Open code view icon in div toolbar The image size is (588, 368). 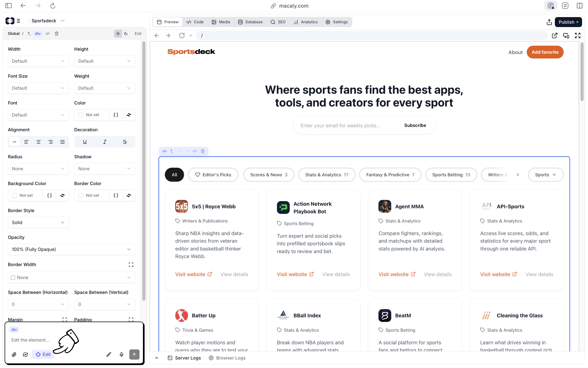(x=195, y=151)
